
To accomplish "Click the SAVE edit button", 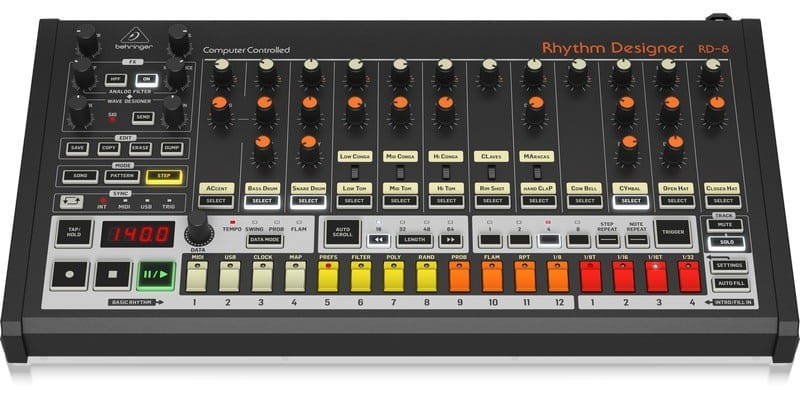I will coord(78,148).
